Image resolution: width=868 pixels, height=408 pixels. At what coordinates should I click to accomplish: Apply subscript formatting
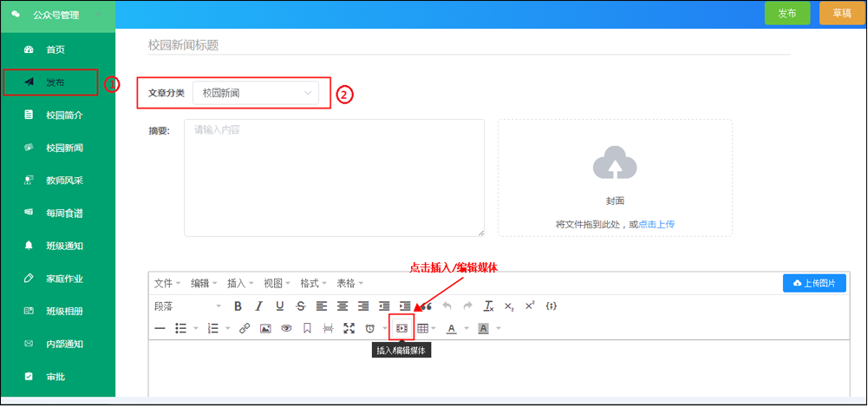(x=509, y=306)
